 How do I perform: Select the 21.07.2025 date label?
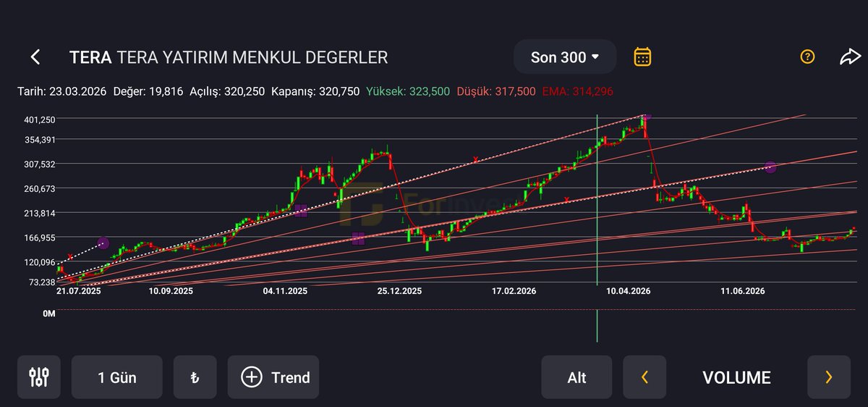pos(78,290)
